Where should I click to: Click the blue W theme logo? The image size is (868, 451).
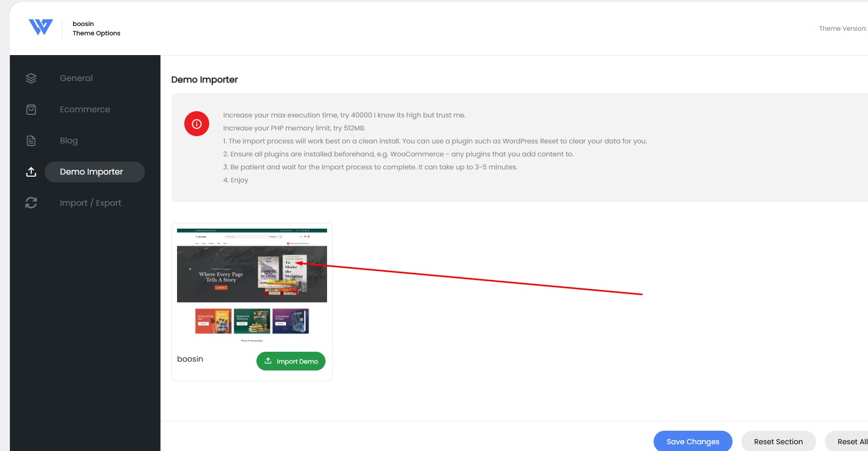pyautogui.click(x=40, y=27)
